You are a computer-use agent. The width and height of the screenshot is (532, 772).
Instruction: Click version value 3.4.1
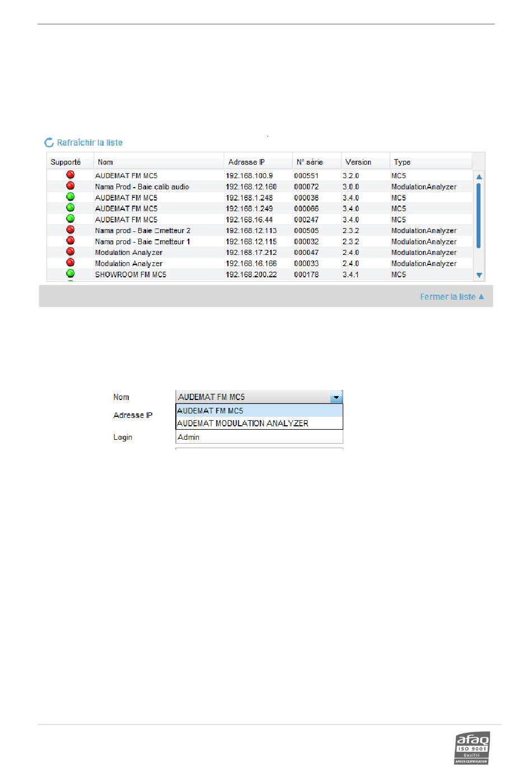[x=351, y=275]
